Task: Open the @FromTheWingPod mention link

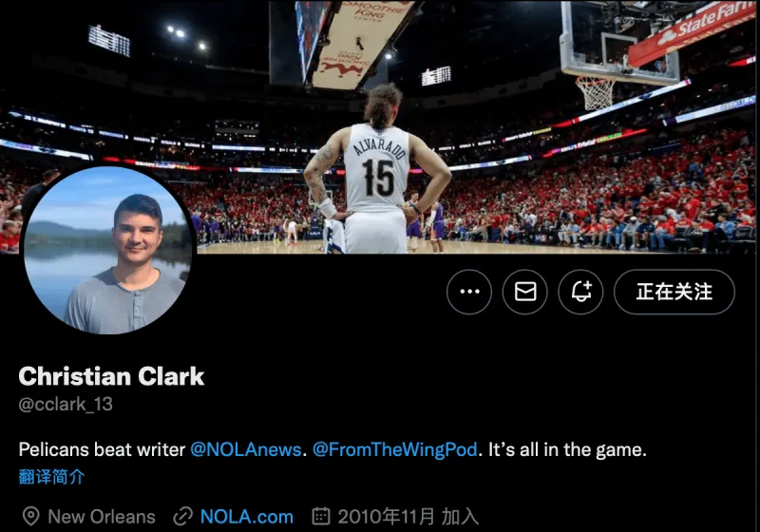Action: point(394,449)
